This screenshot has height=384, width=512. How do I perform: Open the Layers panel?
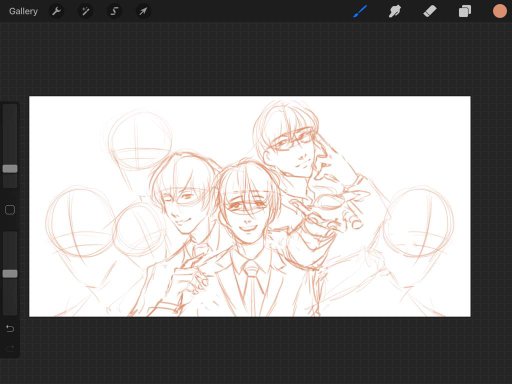(x=465, y=11)
